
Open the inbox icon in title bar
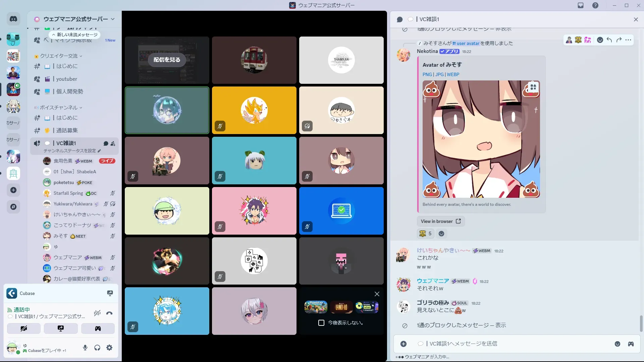point(581,5)
